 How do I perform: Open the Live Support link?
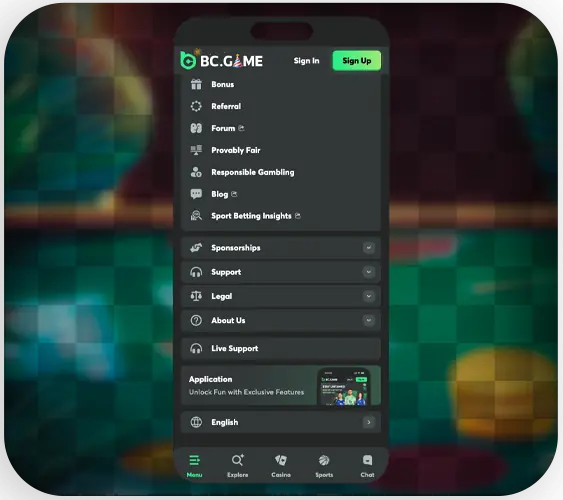coord(281,349)
